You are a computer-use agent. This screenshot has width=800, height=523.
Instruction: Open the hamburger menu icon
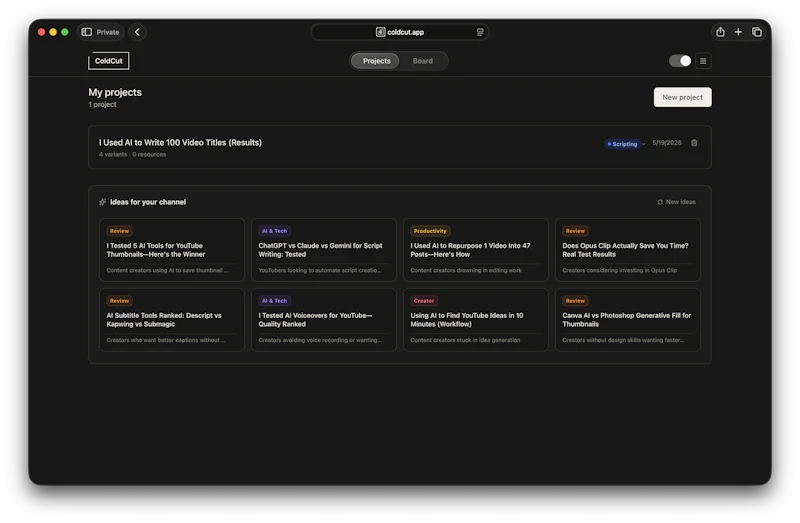(703, 61)
